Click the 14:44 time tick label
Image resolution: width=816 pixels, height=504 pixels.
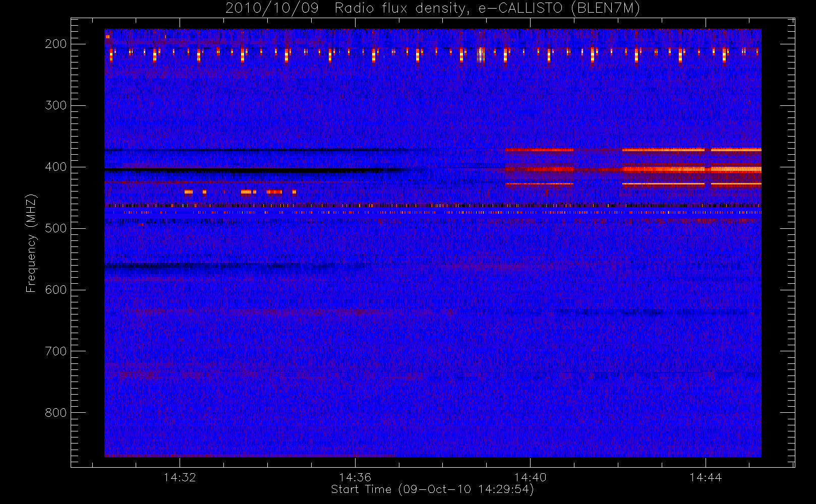click(706, 477)
